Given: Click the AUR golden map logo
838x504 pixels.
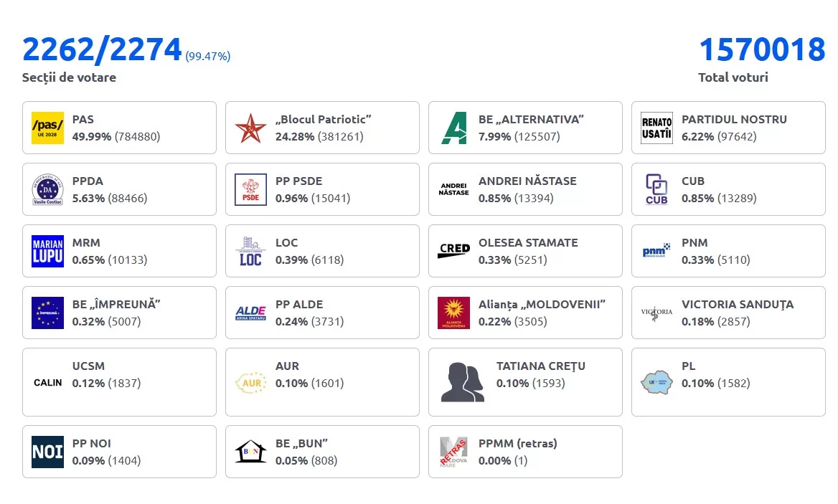Looking at the screenshot, I should tap(250, 382).
